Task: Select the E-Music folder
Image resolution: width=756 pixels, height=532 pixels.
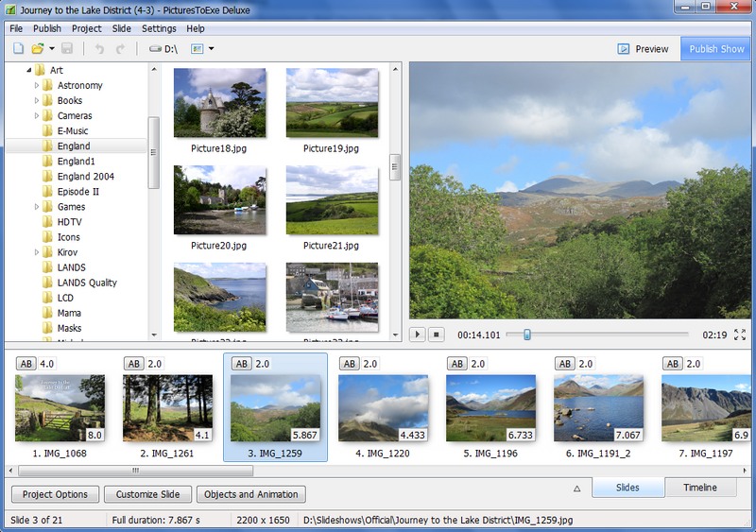Action: pyautogui.click(x=65, y=130)
